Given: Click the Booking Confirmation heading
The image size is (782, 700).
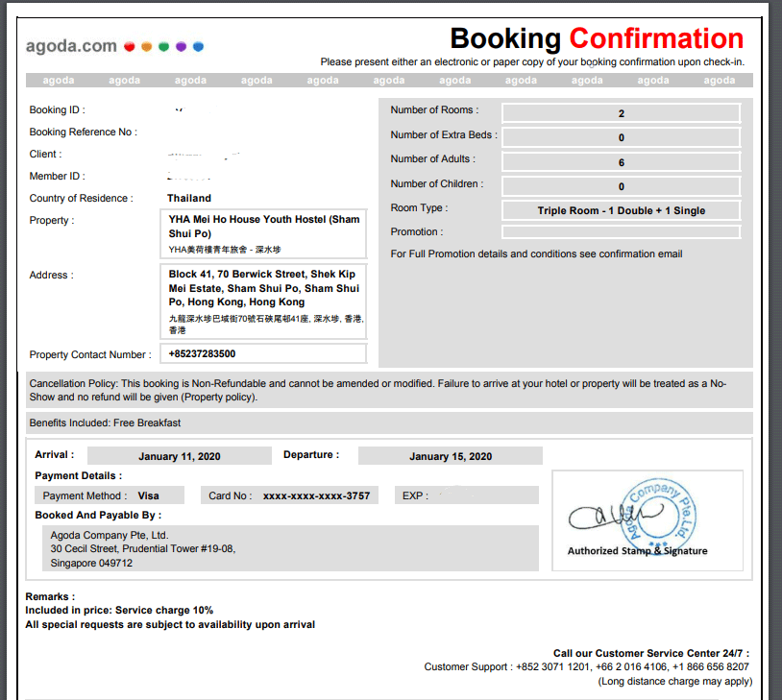Looking at the screenshot, I should (x=597, y=38).
